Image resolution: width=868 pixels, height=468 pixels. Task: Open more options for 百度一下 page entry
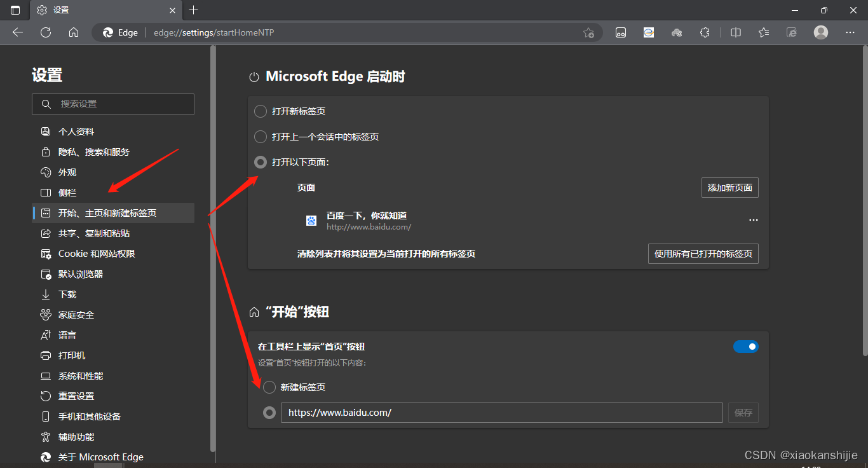pos(754,220)
